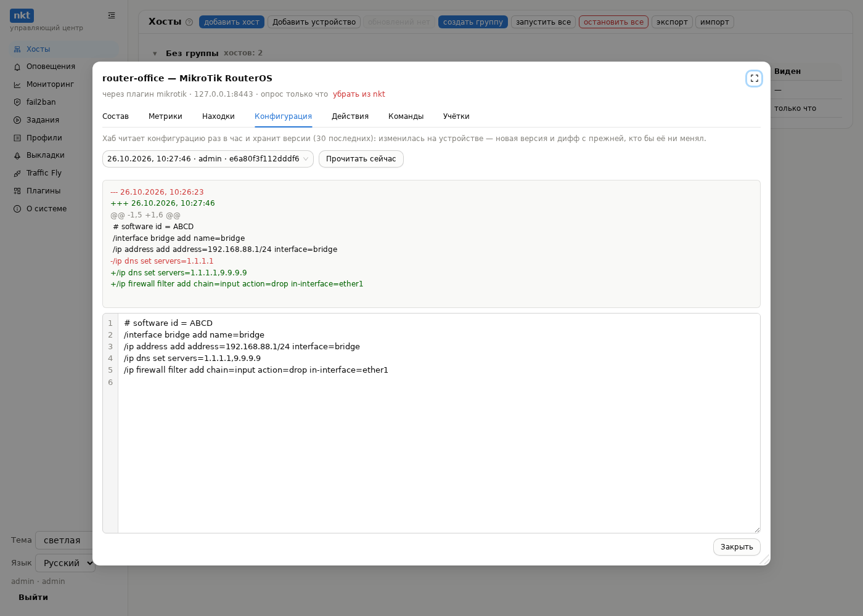This screenshot has width=863, height=616.
Task: Toggle fullscreen mode for the device dialog
Action: 754,78
